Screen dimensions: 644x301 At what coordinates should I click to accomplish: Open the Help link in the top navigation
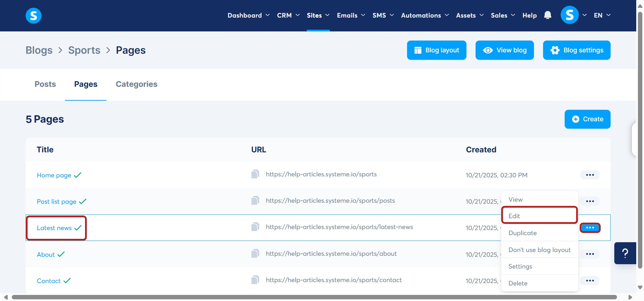[x=529, y=15]
